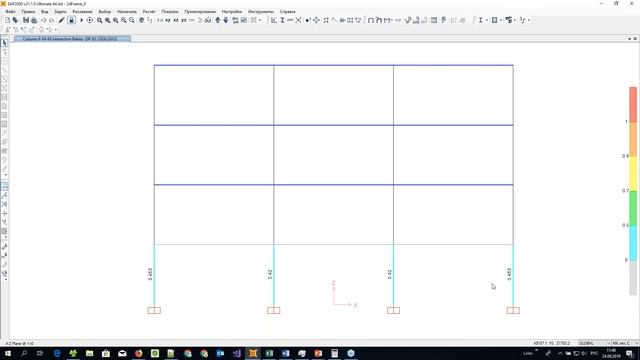Open Excel from the taskbar

pos(269,353)
